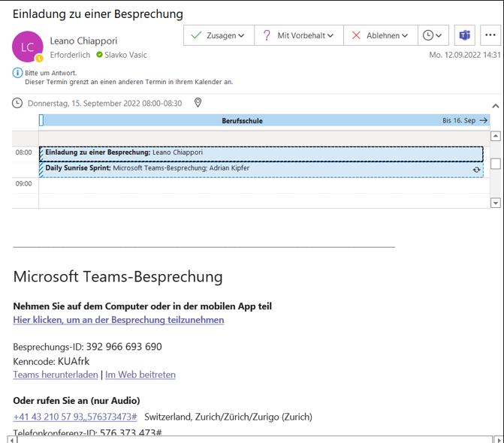Click the LC sender avatar
Viewport: 504px width, 443px height.
point(28,47)
